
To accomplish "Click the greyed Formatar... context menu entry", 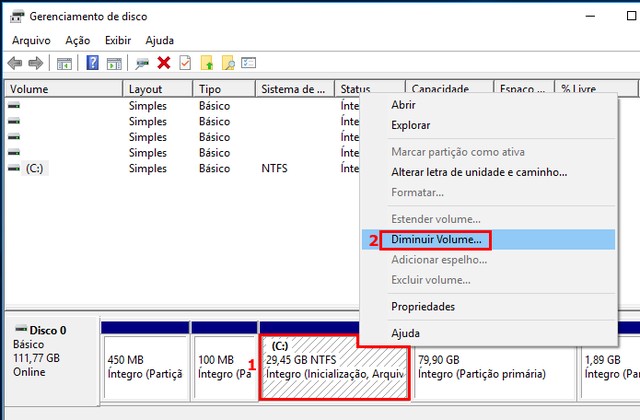I will tap(488, 192).
